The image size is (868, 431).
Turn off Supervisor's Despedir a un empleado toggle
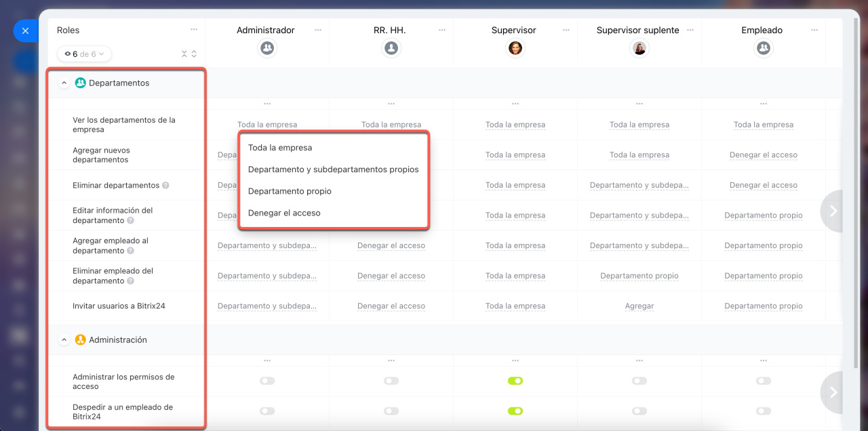515,411
